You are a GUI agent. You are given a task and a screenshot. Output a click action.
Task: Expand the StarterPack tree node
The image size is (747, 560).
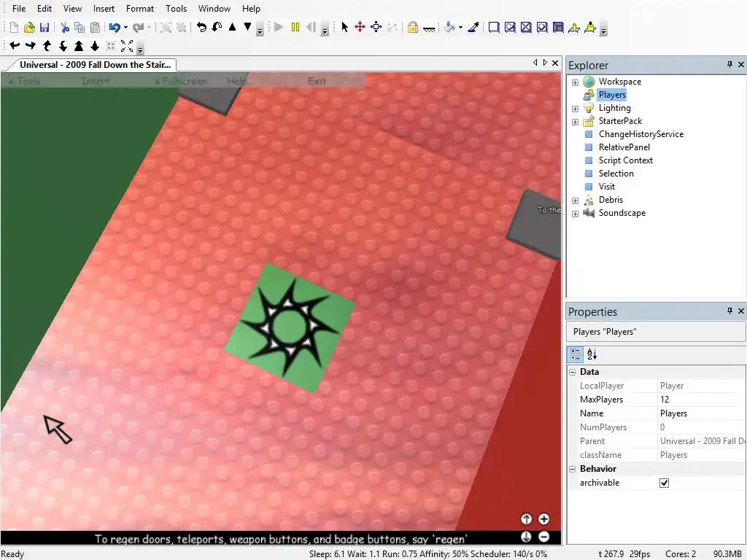click(x=575, y=122)
